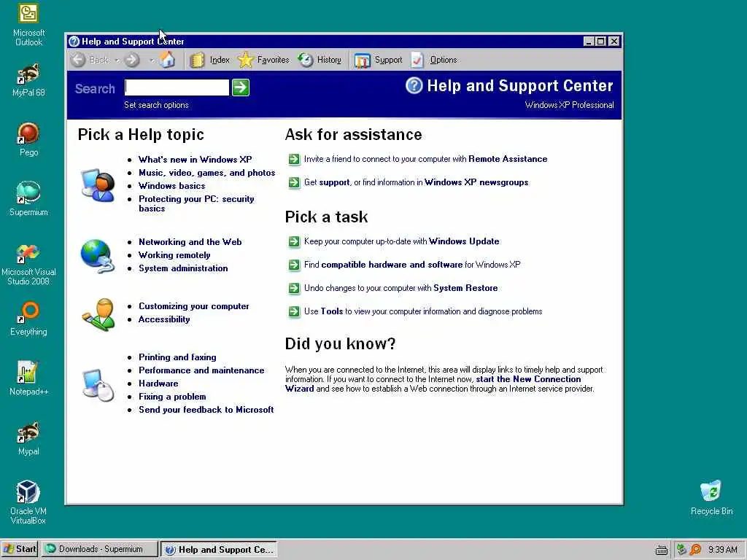747x560 pixels.
Task: Click the globe networking topic icon
Action: click(x=98, y=256)
